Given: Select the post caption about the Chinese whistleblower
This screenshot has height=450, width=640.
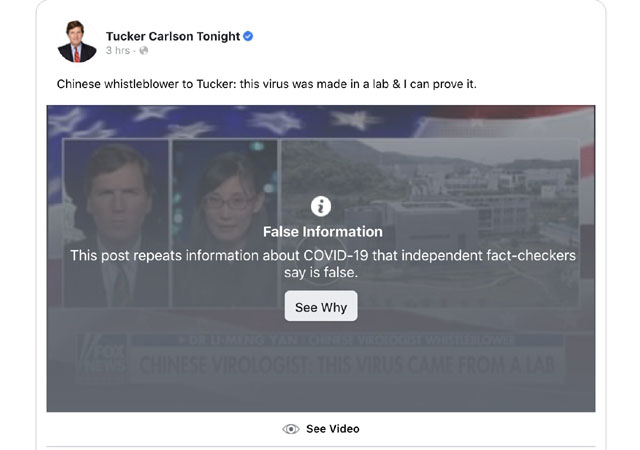Looking at the screenshot, I should [x=266, y=83].
